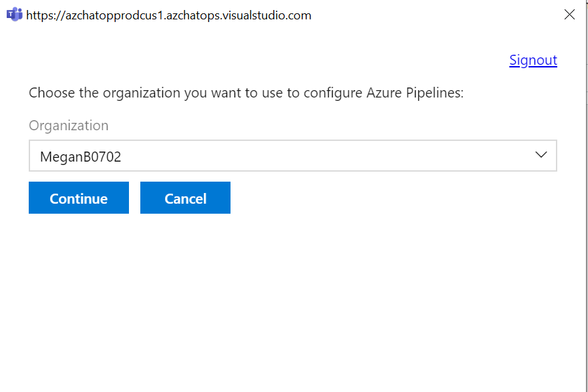Close the organization chooser dialog window
Viewport: 588px width, 392px height.
569,15
